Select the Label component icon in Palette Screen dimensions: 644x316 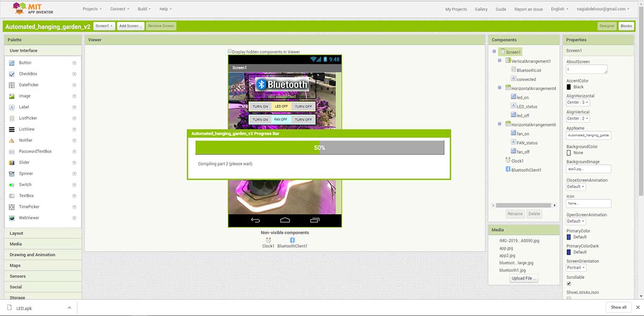pyautogui.click(x=12, y=107)
